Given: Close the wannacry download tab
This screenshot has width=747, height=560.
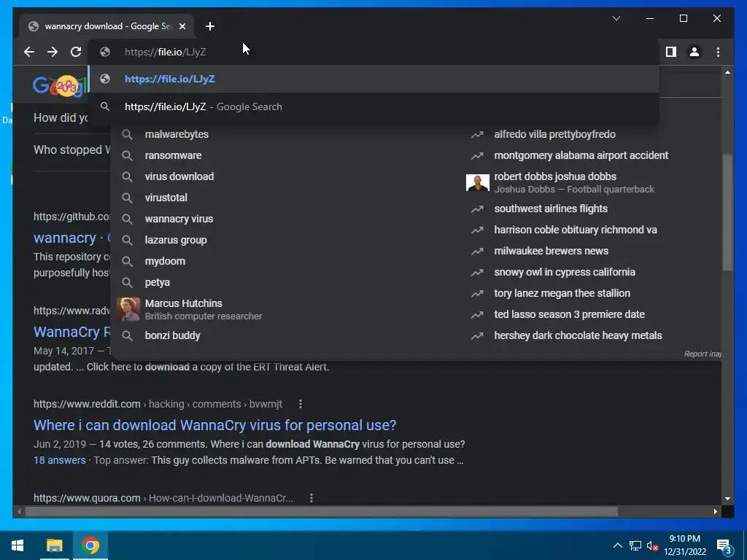Looking at the screenshot, I should coord(182,26).
